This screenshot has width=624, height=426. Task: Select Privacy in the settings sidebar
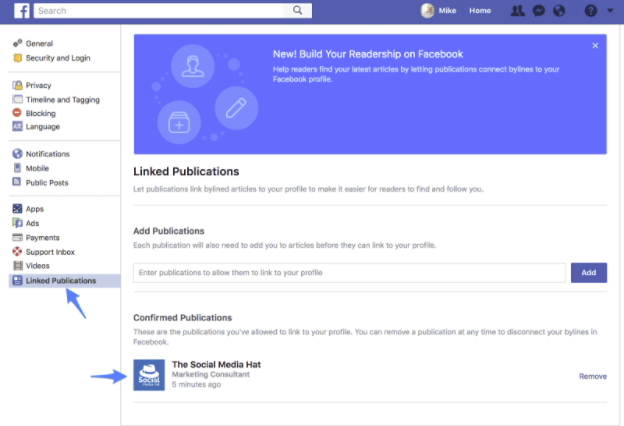click(38, 85)
